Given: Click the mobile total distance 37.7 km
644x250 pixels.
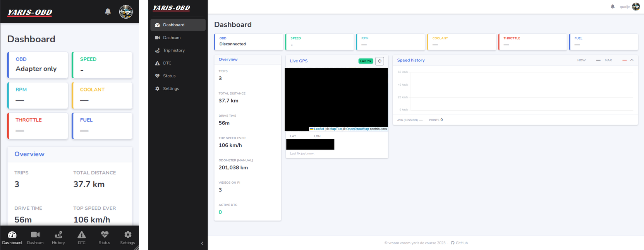Looking at the screenshot, I should click(89, 184).
